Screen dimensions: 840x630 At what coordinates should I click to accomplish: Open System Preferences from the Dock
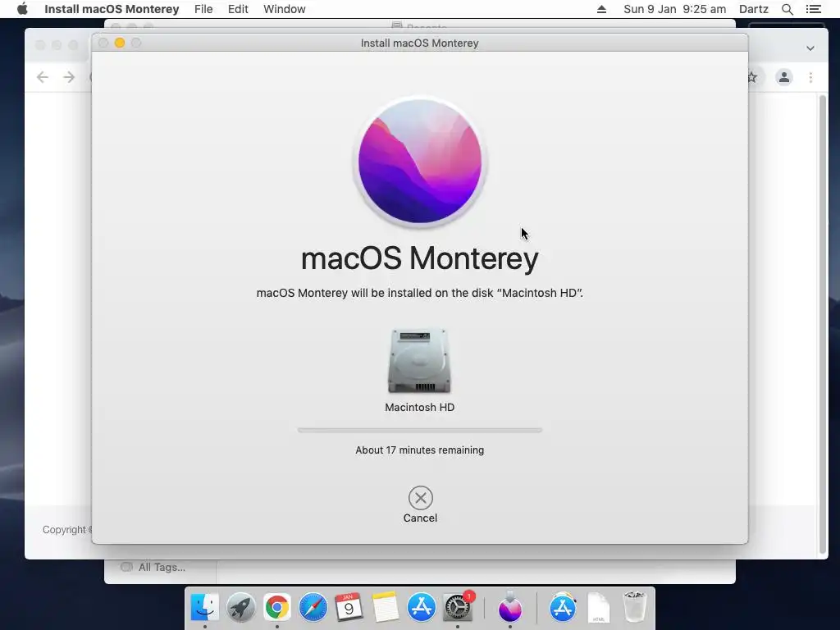tap(458, 607)
